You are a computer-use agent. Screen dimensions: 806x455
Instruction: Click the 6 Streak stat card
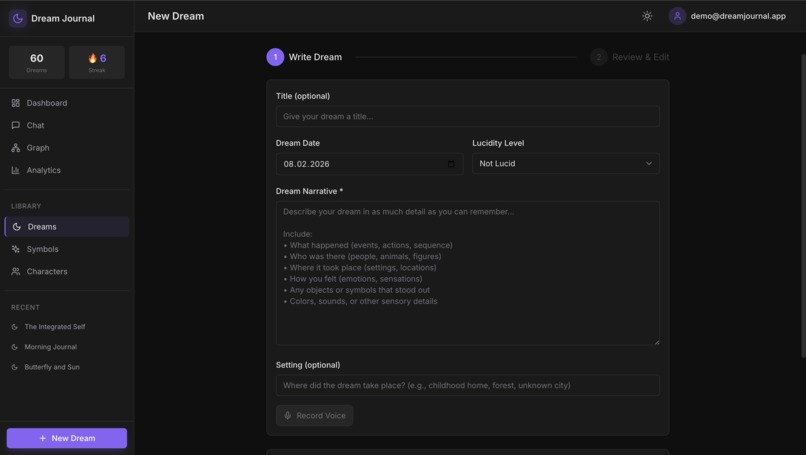point(97,62)
